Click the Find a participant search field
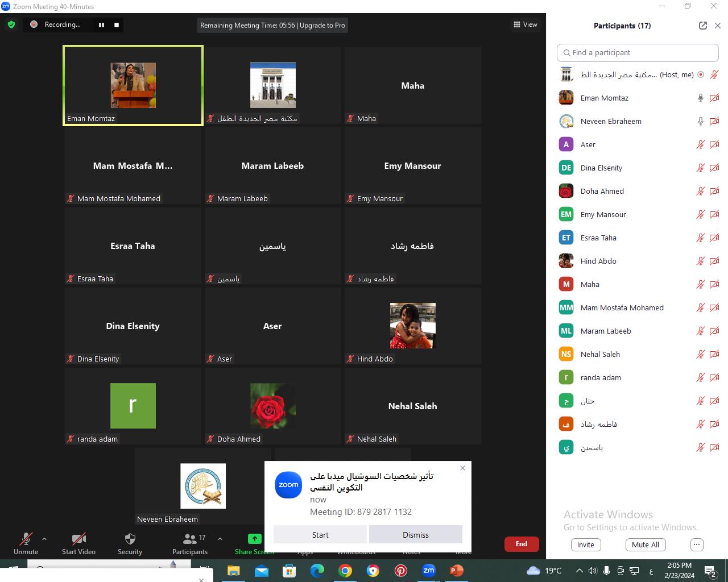 coord(638,53)
